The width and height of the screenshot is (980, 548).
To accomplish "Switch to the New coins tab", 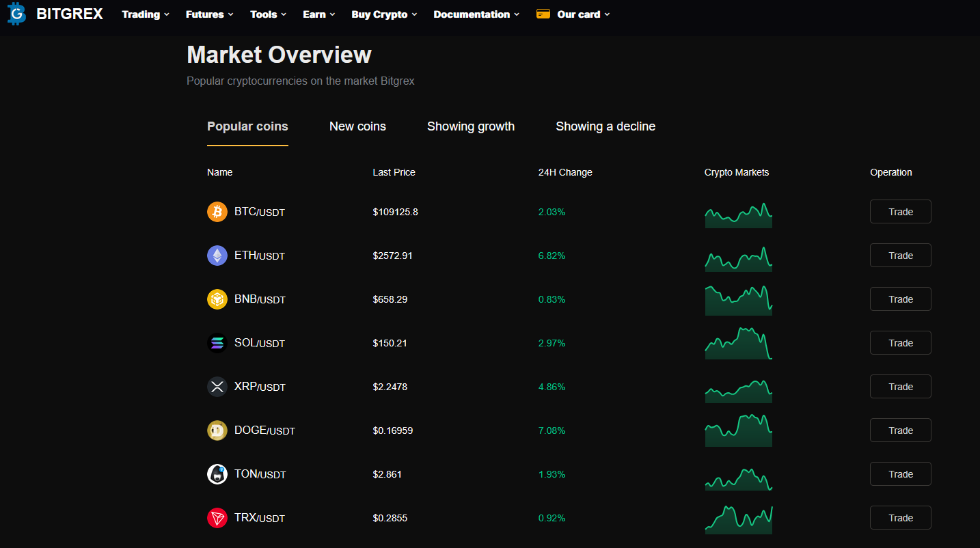I will click(357, 126).
